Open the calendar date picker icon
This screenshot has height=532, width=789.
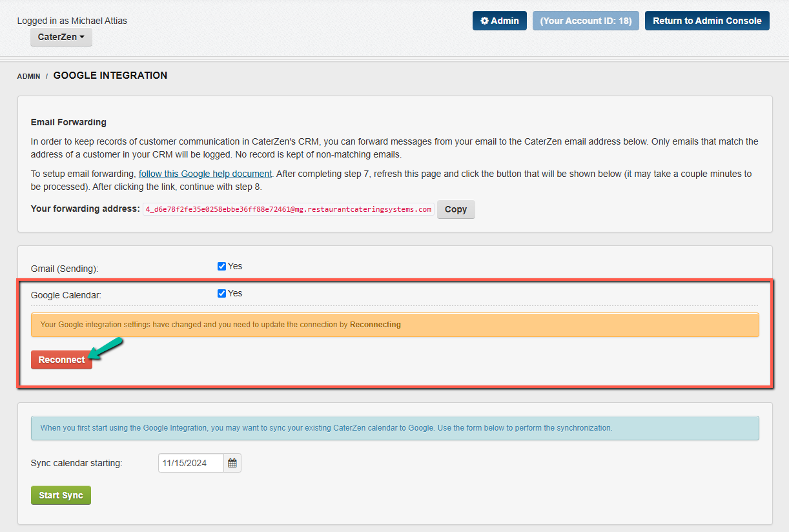click(x=232, y=463)
